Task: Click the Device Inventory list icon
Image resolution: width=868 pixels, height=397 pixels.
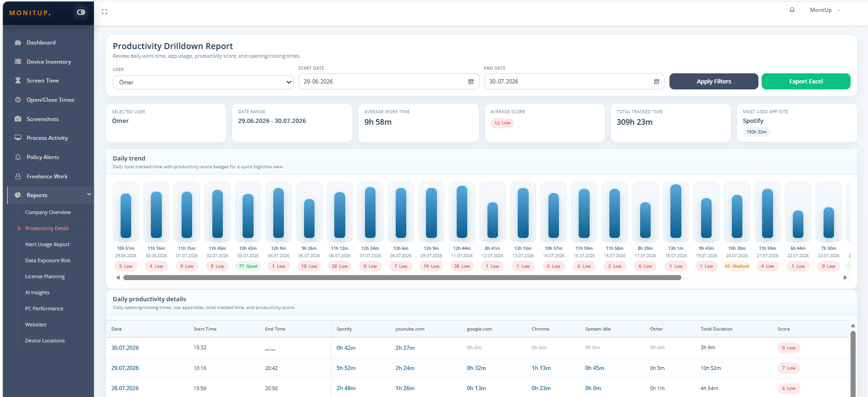Action: click(18, 61)
